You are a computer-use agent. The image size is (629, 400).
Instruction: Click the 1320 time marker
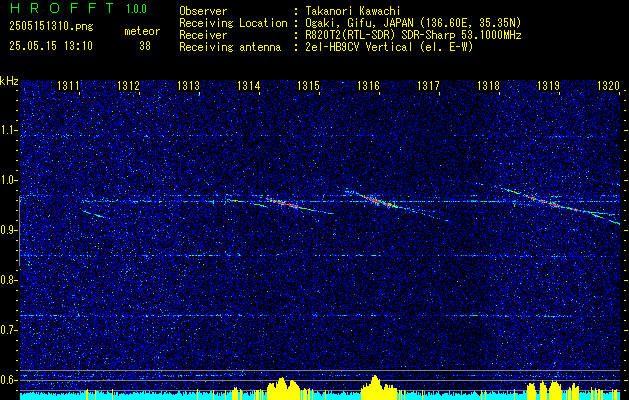[x=609, y=85]
